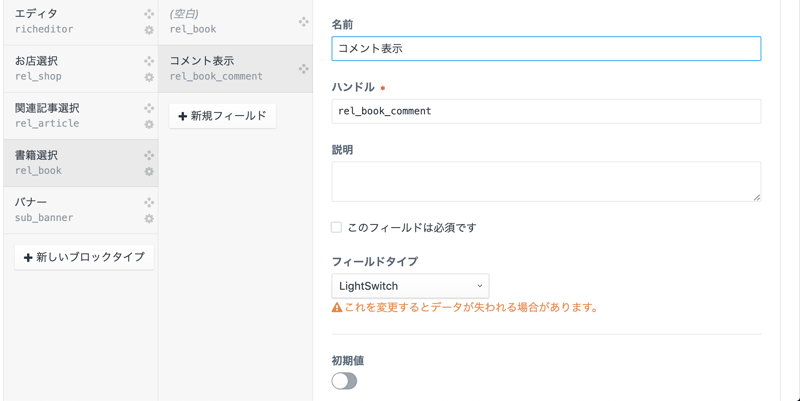Click the move handle of コメント表示 field
The image size is (800, 401).
pyautogui.click(x=304, y=69)
